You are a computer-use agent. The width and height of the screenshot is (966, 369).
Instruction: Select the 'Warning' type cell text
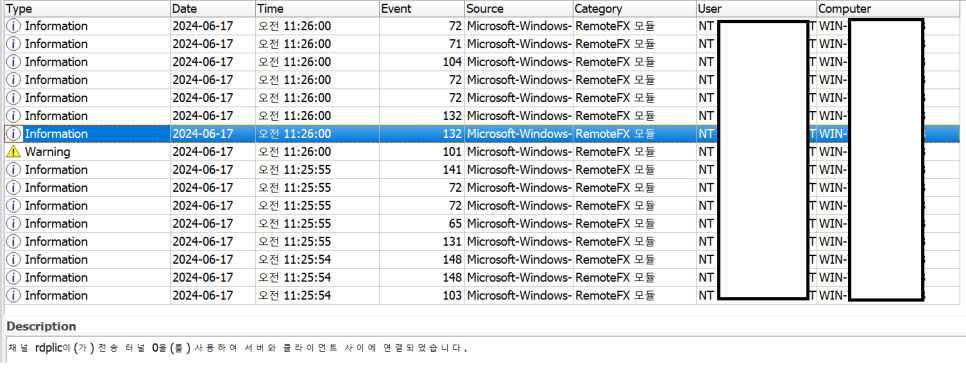tap(47, 152)
